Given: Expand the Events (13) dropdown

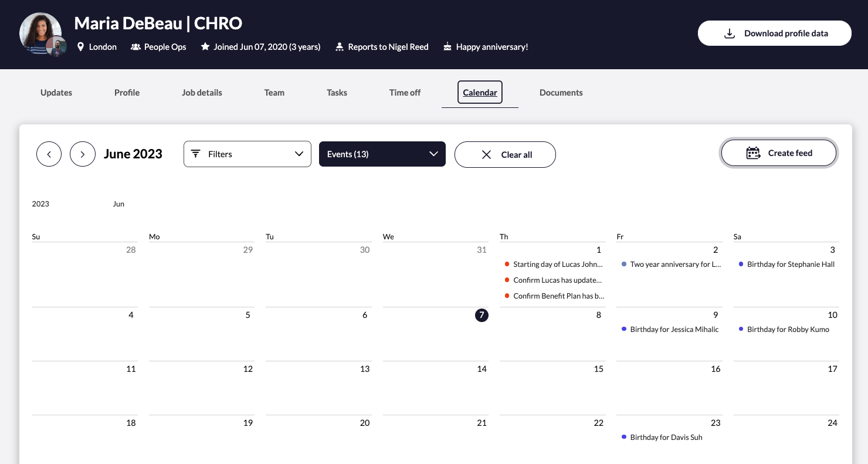Looking at the screenshot, I should point(382,154).
